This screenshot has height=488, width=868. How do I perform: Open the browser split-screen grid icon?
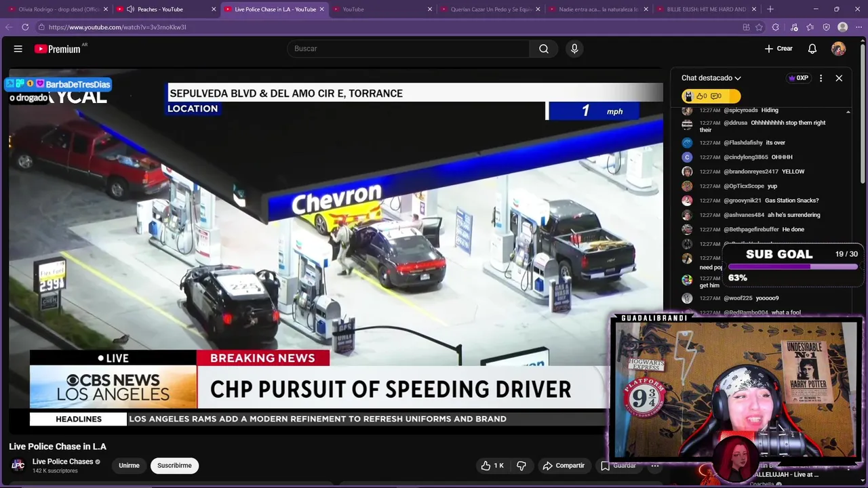point(746,27)
